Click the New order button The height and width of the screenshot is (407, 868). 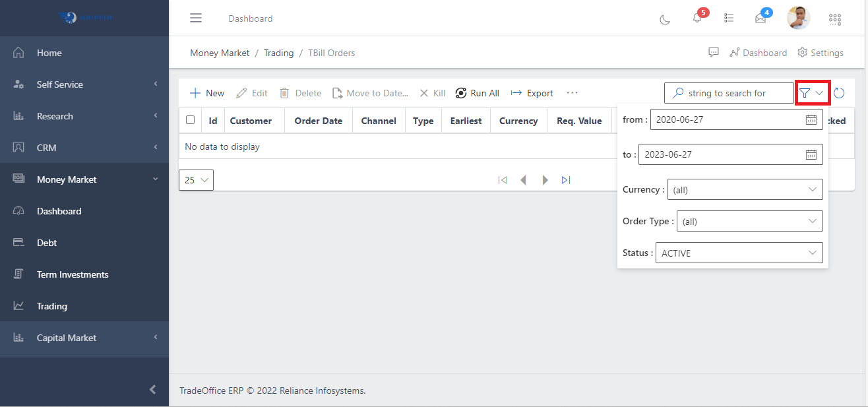207,93
